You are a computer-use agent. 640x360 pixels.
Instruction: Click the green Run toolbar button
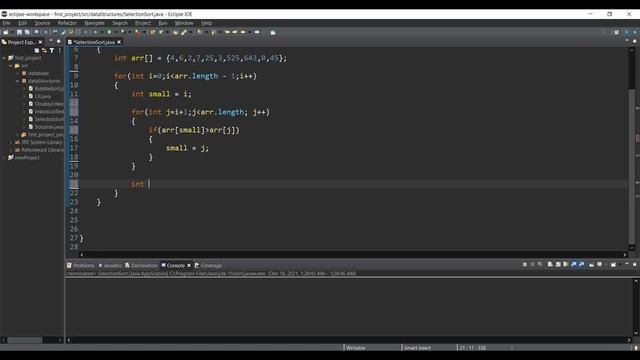pyautogui.click(x=109, y=32)
